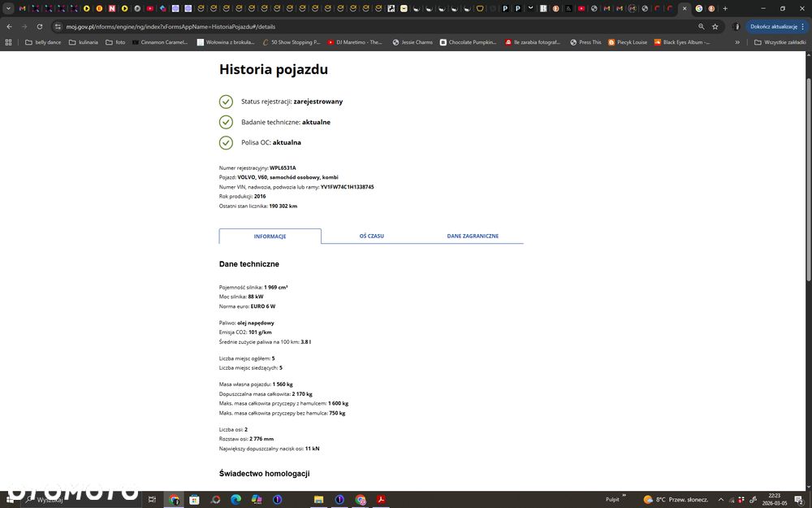Reload the moj.gov.pl page
Image resolution: width=812 pixels, height=508 pixels.
coord(39,27)
